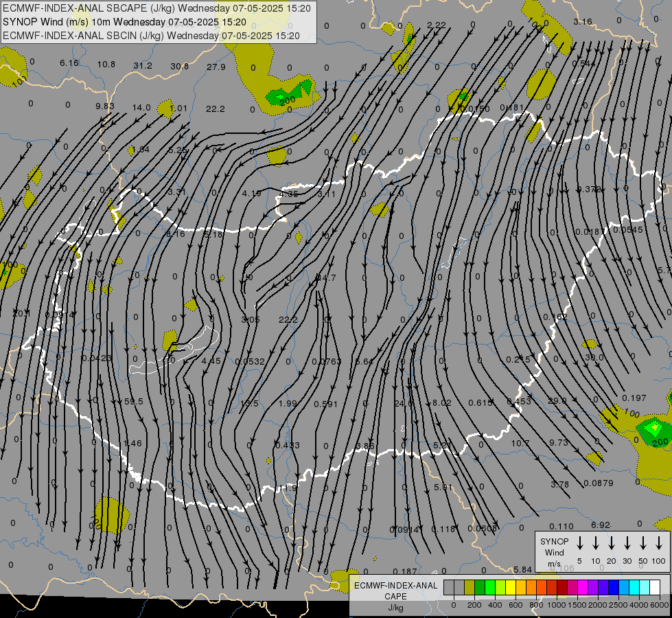Click the 'SYNOP Wind m/s' legend label
672x618 pixels.
554,552
